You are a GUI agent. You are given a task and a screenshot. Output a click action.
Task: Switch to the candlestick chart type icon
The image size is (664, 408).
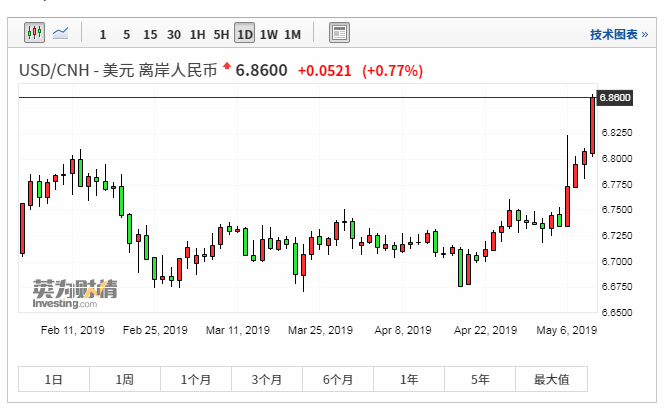coord(34,33)
